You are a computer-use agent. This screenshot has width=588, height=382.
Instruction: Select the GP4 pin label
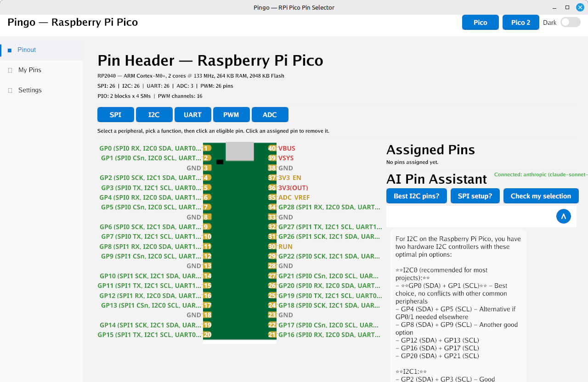tap(151, 197)
